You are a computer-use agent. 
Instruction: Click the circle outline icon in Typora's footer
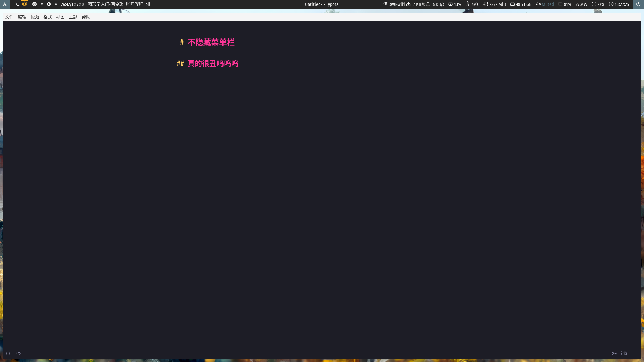tap(8, 353)
